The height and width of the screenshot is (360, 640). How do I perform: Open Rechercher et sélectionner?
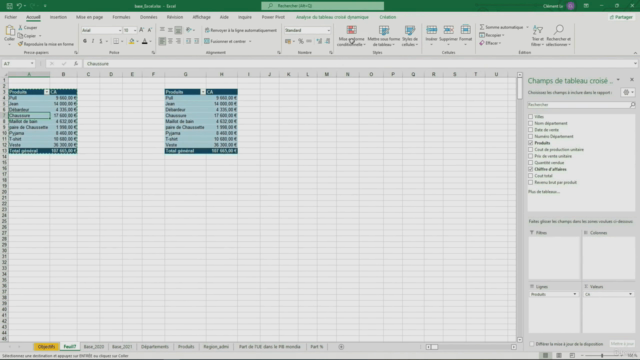tap(558, 36)
